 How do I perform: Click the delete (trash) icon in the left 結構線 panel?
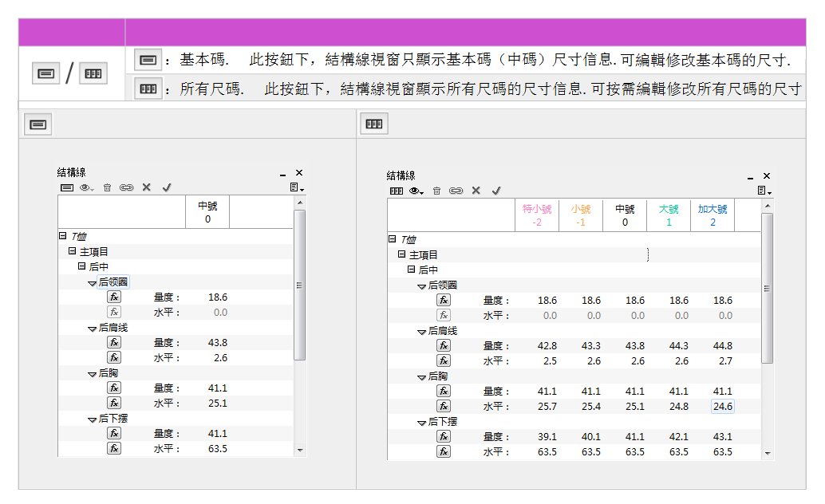[x=107, y=187]
